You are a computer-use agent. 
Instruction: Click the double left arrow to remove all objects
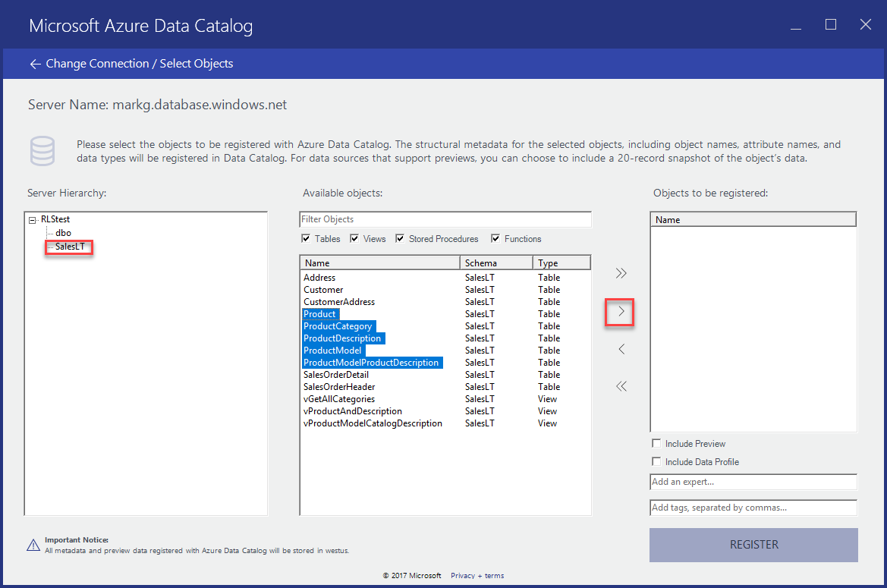point(621,385)
